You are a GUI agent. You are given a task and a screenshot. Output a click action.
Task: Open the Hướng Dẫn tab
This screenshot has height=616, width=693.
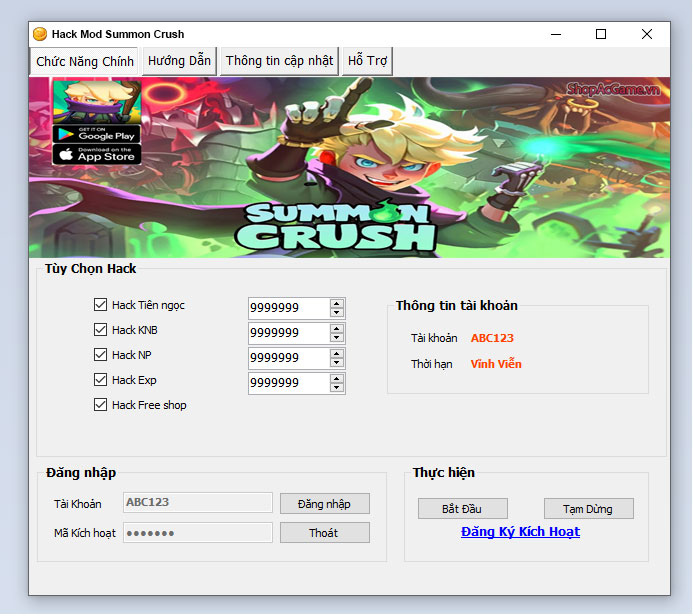(x=179, y=61)
